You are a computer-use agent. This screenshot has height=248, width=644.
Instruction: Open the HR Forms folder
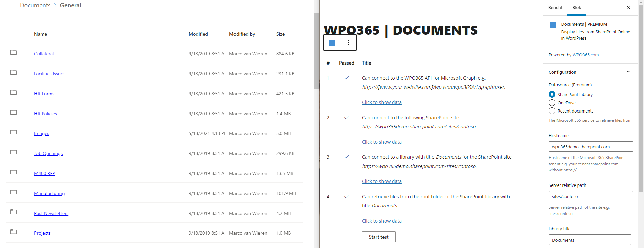[44, 94]
